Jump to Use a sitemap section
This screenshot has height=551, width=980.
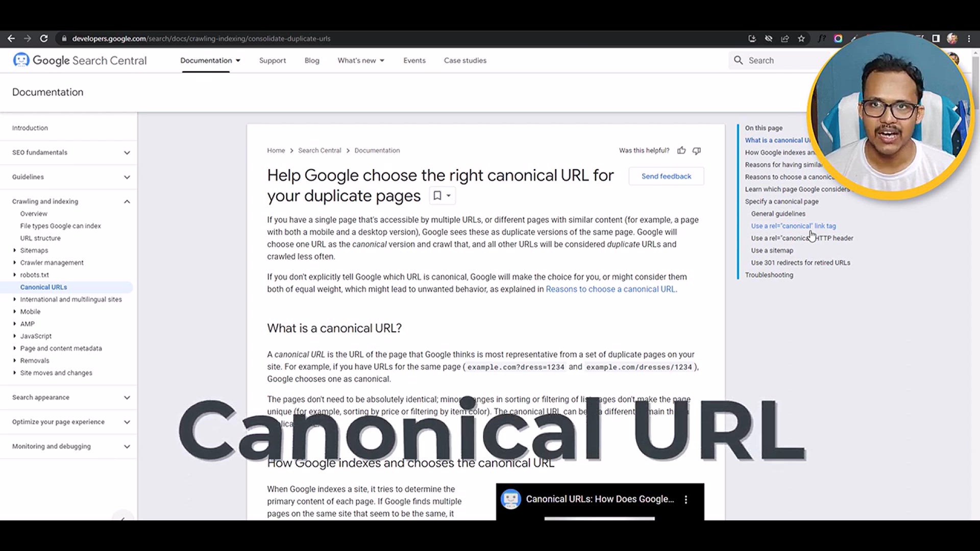click(772, 251)
